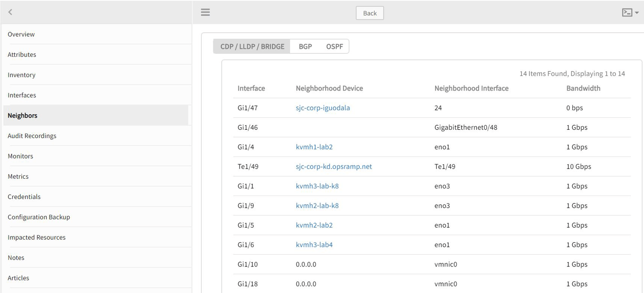Click the Back button
This screenshot has height=293, width=644.
tap(370, 13)
